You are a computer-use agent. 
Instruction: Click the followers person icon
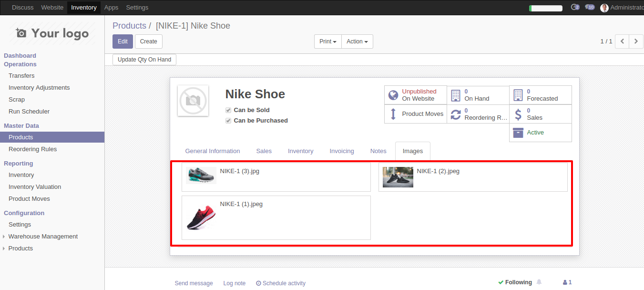565,282
